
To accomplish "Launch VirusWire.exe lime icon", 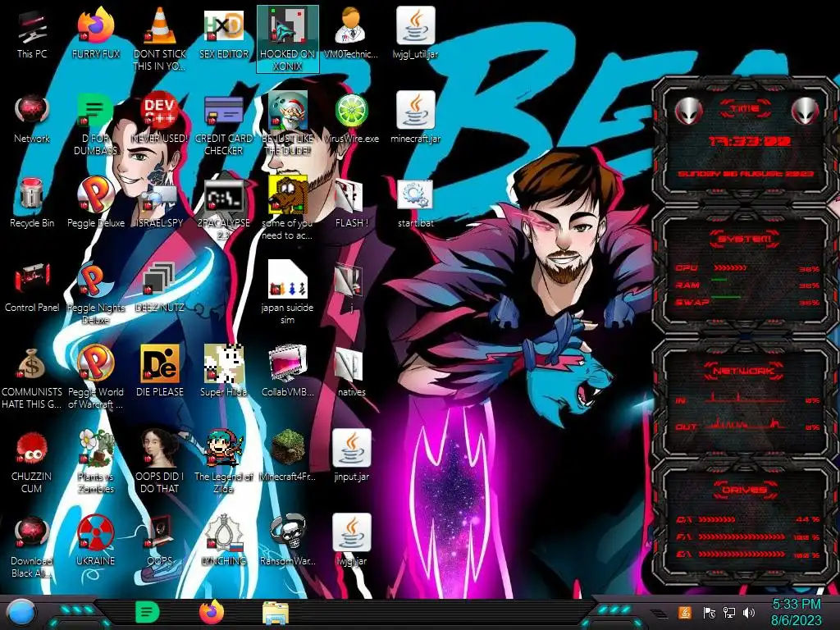I will point(351,118).
